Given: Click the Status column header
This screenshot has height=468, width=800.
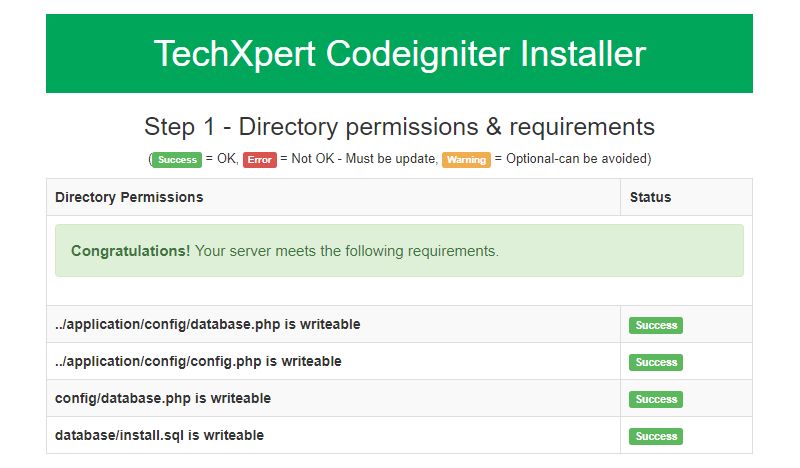Looking at the screenshot, I should pos(650,197).
